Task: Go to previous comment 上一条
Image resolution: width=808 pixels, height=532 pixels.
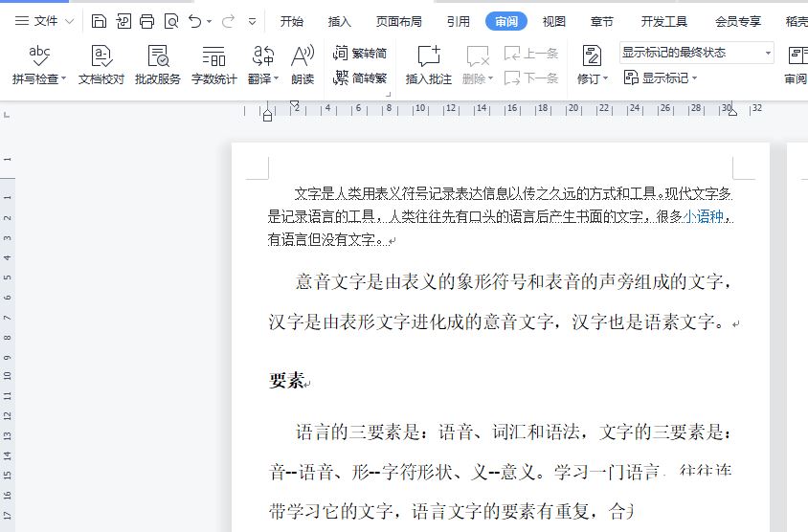Action: [x=530, y=53]
